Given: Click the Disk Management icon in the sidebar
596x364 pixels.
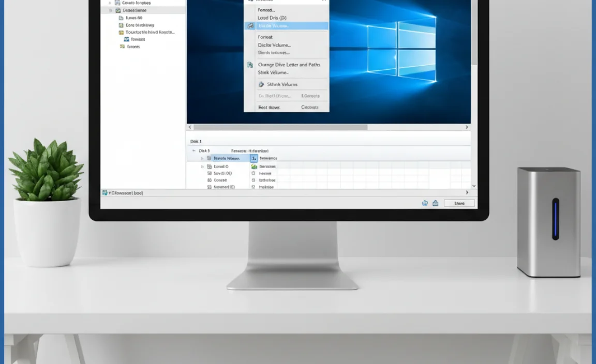Looking at the screenshot, I should [126, 39].
